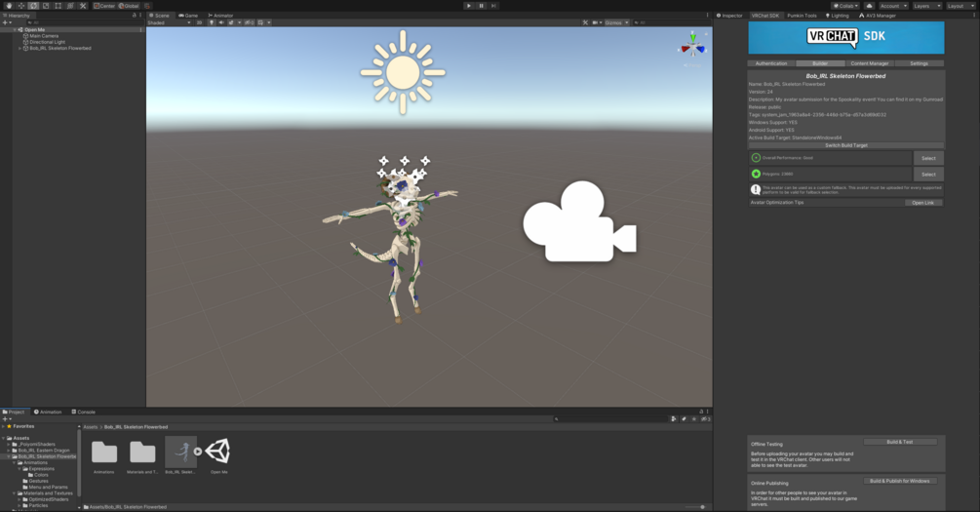Switch to the Animator tab
Screen dimensions: 980x512
pyautogui.click(x=220, y=16)
